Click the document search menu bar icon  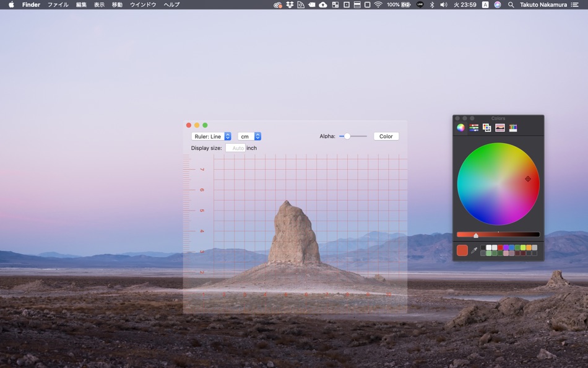click(301, 4)
